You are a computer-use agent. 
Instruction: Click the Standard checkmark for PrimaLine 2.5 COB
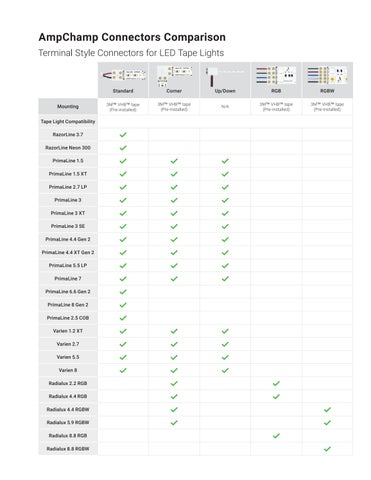pos(123,318)
